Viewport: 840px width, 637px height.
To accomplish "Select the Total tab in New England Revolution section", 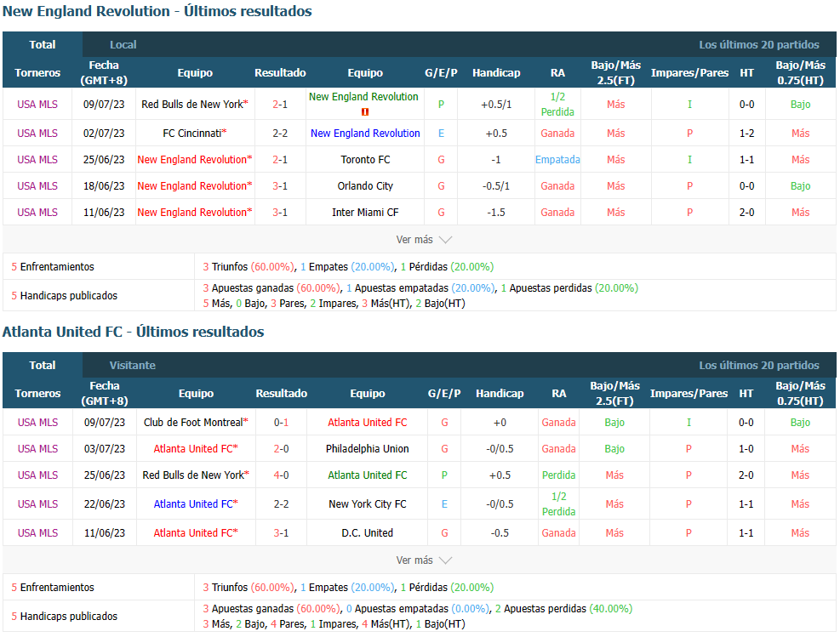I will [x=43, y=45].
